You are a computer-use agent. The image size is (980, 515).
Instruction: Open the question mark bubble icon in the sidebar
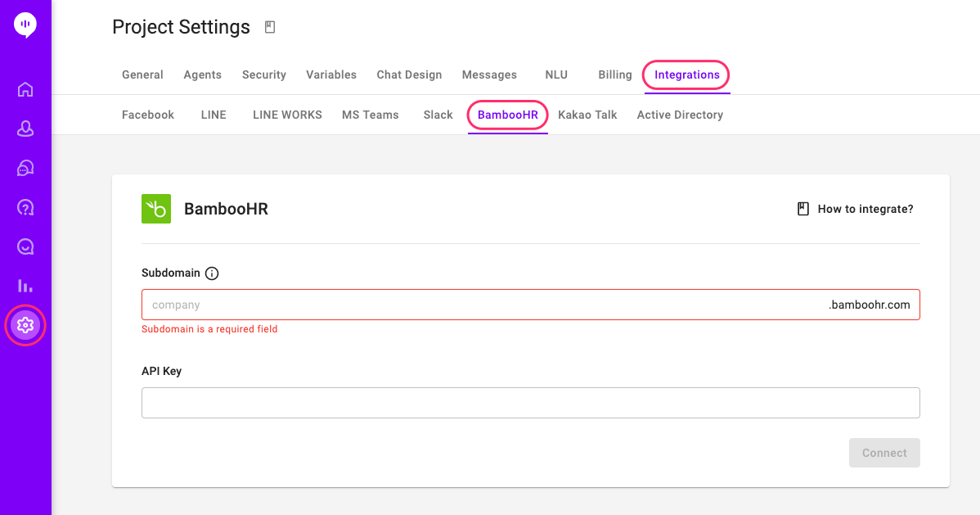[25, 208]
